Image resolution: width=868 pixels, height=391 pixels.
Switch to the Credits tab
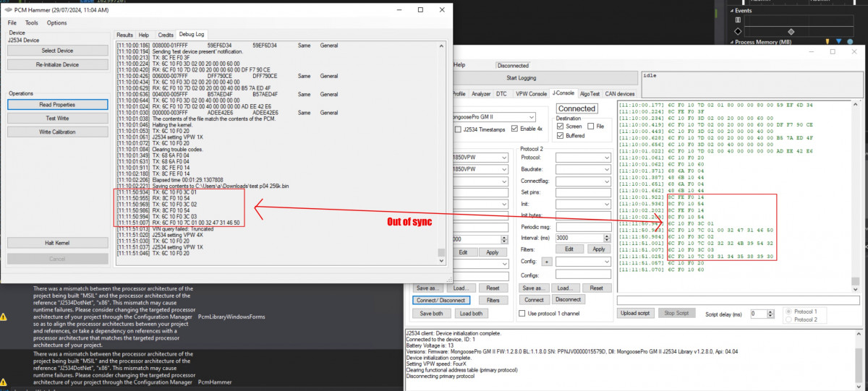point(166,35)
